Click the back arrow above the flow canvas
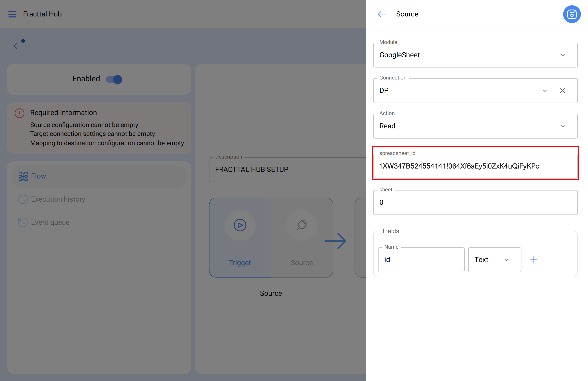588x381 pixels. click(x=17, y=46)
